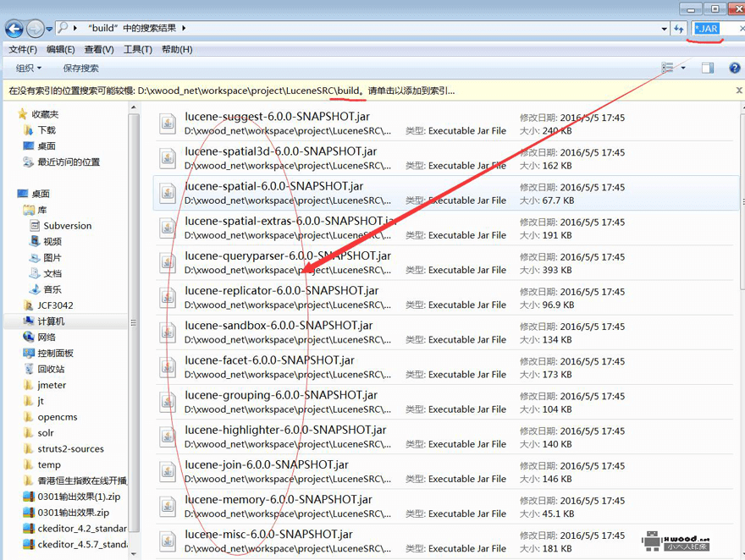Open the 图片 library

(x=46, y=258)
